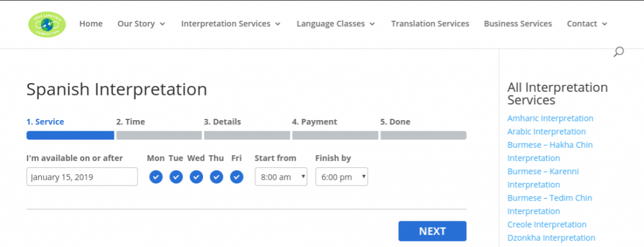Open the Finish by time dropdown
The width and height of the screenshot is (644, 247).
341,177
